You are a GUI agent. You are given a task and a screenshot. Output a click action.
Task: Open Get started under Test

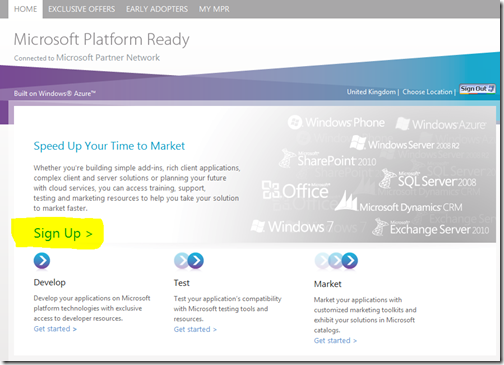tap(195, 329)
